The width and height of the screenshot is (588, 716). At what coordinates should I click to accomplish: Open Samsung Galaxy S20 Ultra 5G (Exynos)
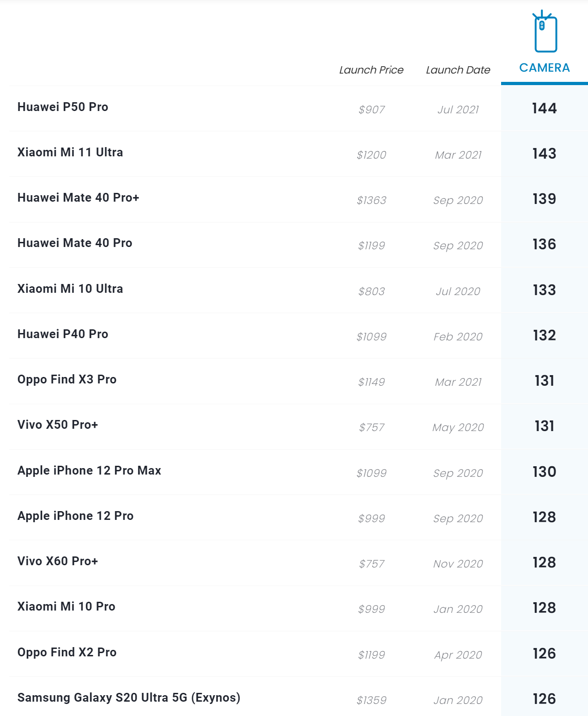click(x=129, y=697)
